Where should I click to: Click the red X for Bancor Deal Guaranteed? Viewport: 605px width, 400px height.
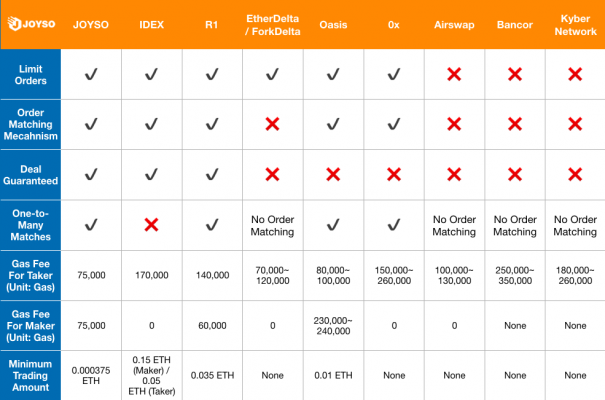(x=515, y=174)
